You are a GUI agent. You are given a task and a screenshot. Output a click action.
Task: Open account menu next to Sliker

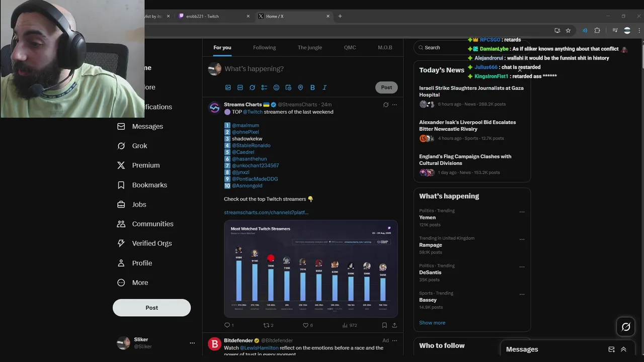click(x=192, y=343)
